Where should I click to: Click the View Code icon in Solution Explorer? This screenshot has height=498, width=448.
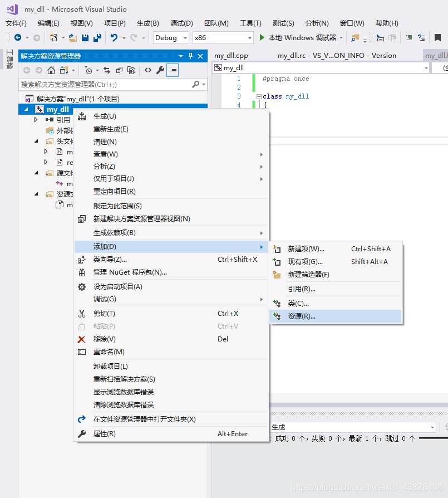pyautogui.click(x=148, y=70)
